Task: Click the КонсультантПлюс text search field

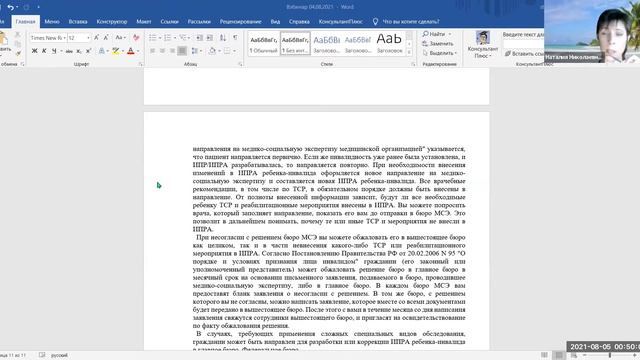Action: [x=523, y=44]
